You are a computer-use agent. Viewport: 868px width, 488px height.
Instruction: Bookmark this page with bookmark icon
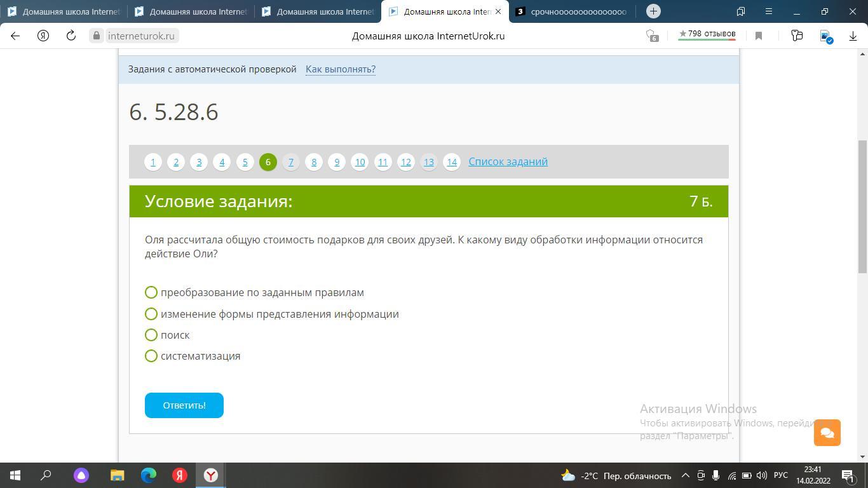[758, 36]
